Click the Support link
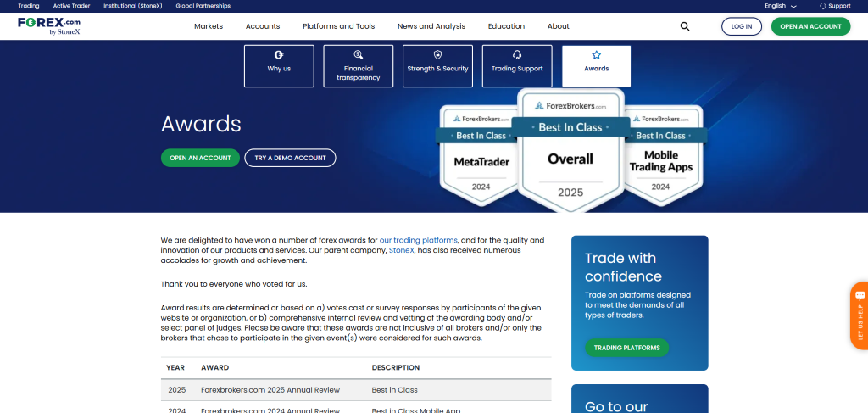Screen dimensions: 868x413 [839, 6]
